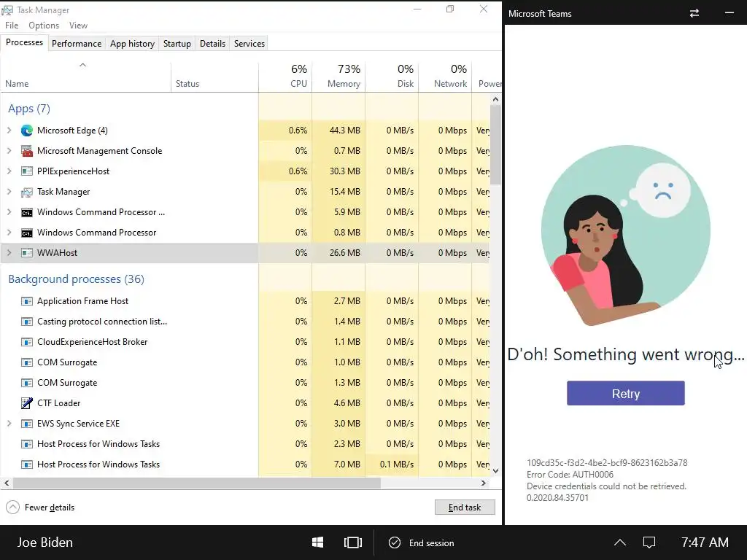Select the Processes tab
Viewport: 747px width, 560px height.
point(24,42)
